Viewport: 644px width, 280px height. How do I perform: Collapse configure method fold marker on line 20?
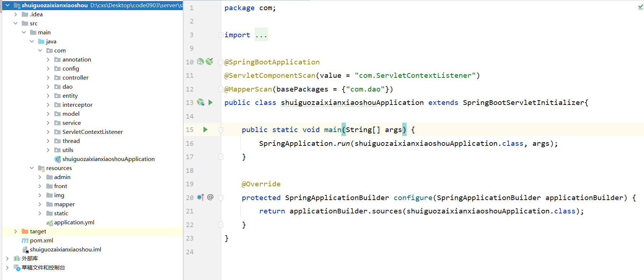point(220,198)
